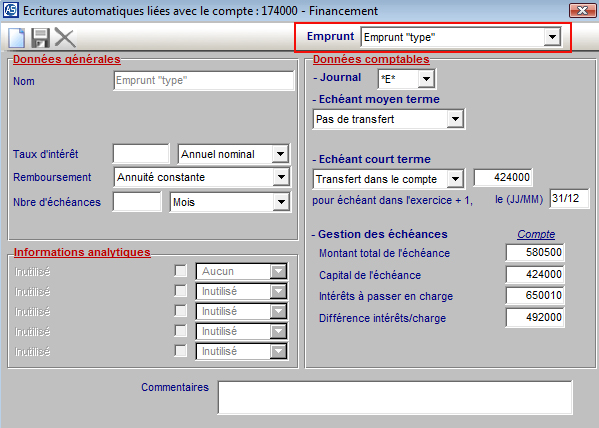The width and height of the screenshot is (599, 428).
Task: Click the 31/12 date field
Action: coord(569,198)
